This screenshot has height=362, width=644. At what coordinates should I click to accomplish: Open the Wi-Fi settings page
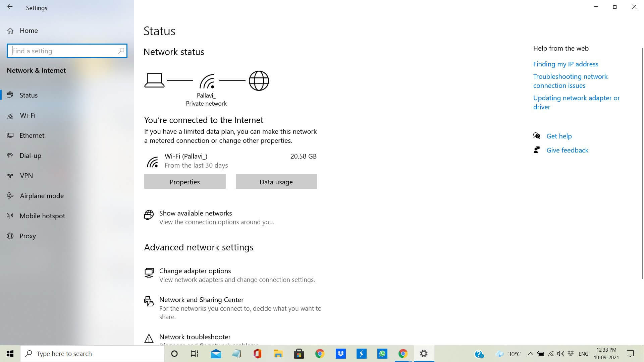[x=28, y=115]
